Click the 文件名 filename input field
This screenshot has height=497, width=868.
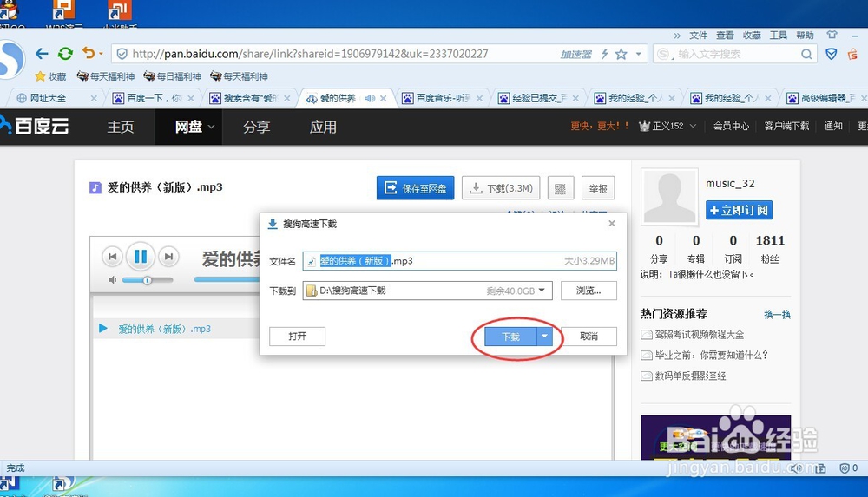pos(459,261)
